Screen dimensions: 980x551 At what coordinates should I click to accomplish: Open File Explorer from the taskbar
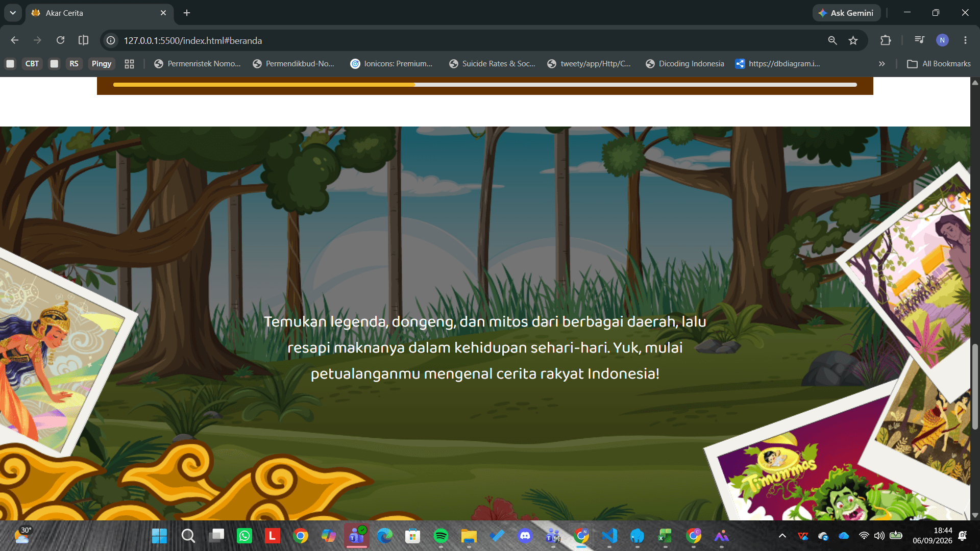tap(469, 536)
